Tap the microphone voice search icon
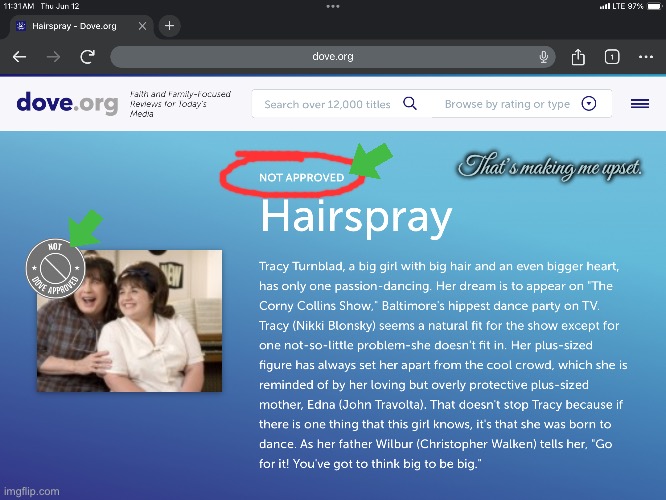The height and width of the screenshot is (500, 666). (543, 56)
